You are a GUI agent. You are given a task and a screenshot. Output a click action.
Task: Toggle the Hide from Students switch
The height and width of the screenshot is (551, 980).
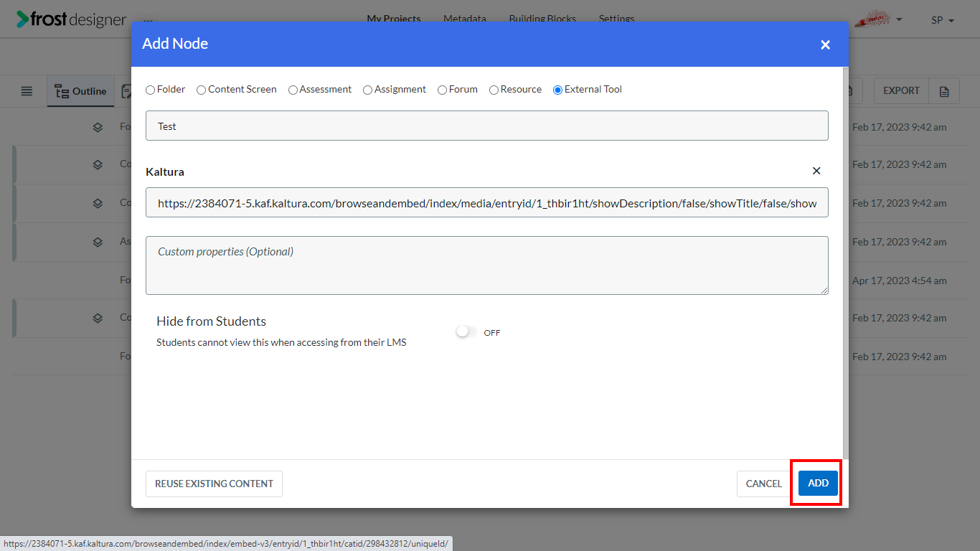click(466, 332)
